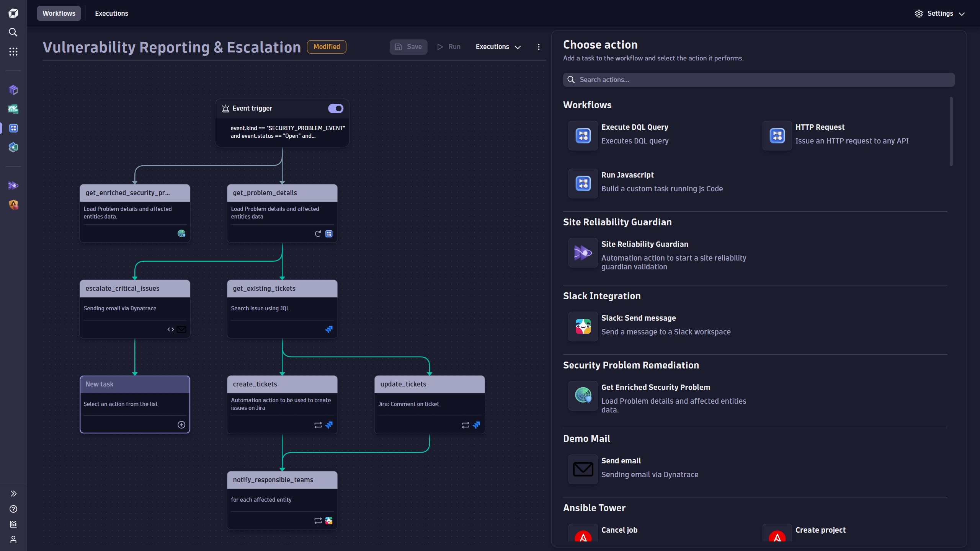The image size is (980, 551).
Task: Select the Workflows tab
Action: coord(59,13)
